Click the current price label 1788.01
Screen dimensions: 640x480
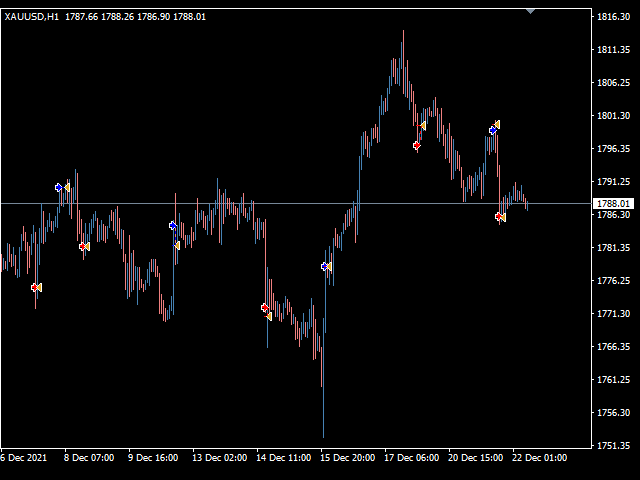point(611,204)
